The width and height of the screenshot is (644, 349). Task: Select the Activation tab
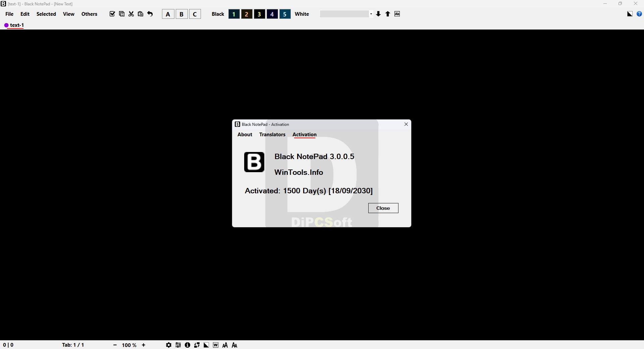[305, 135]
